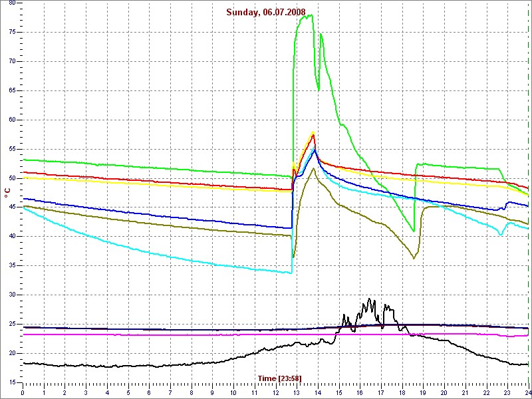Image resolution: width=532 pixels, height=399 pixels.
Task: Select the 25 label on temperature axis
Action: tap(12, 324)
